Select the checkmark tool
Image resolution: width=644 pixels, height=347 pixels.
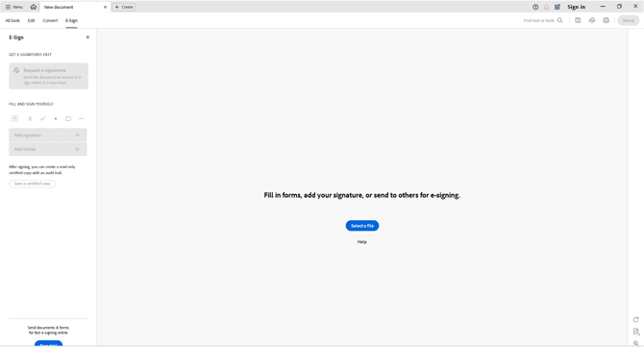[x=42, y=118]
